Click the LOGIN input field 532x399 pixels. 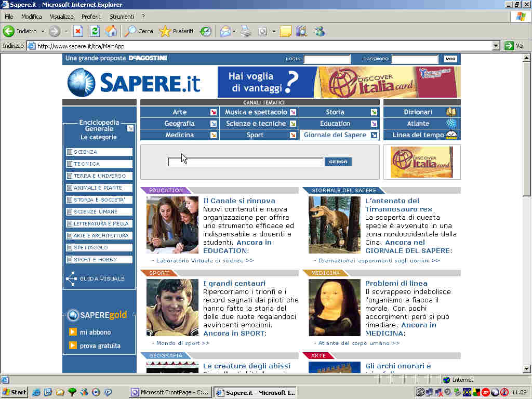pos(327,59)
